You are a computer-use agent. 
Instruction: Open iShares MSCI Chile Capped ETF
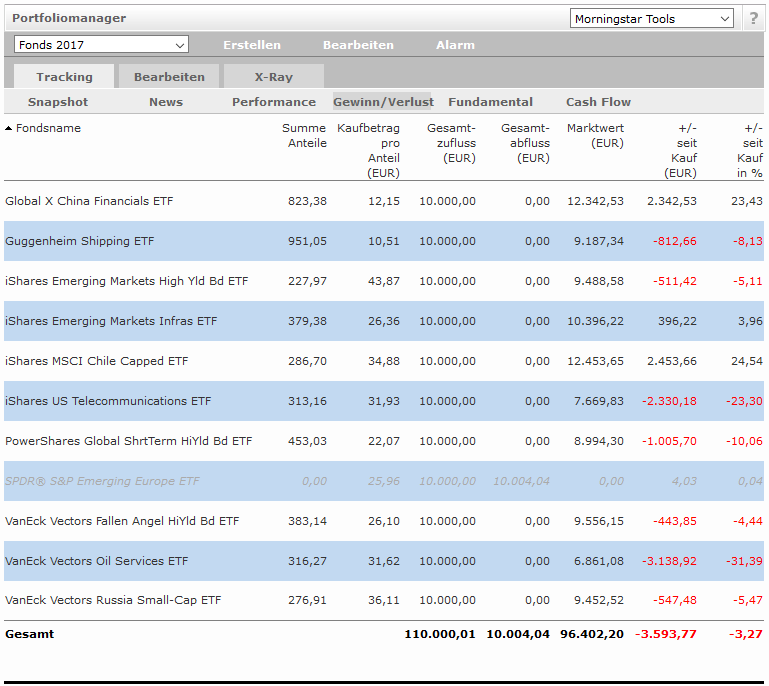click(x=96, y=361)
